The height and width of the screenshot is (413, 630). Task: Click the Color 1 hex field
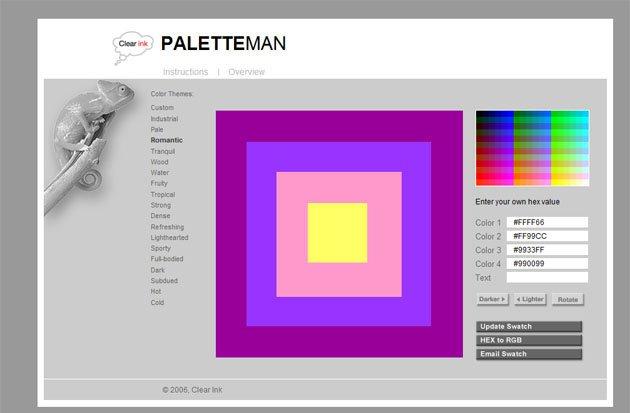(x=547, y=222)
